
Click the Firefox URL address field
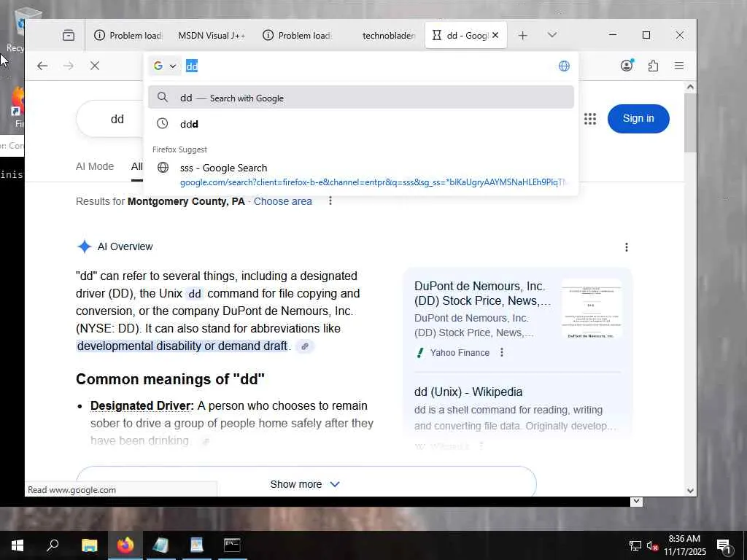[x=371, y=66]
